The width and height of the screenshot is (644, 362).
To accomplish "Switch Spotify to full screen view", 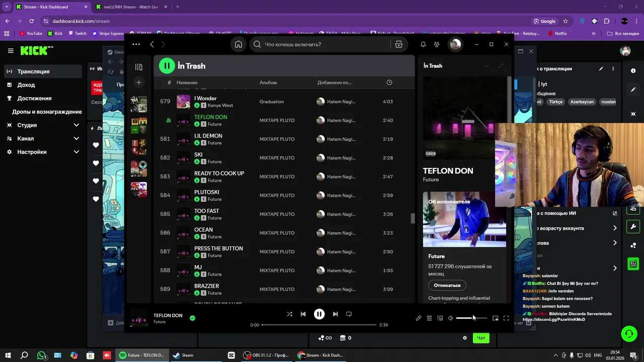I will pos(506,318).
